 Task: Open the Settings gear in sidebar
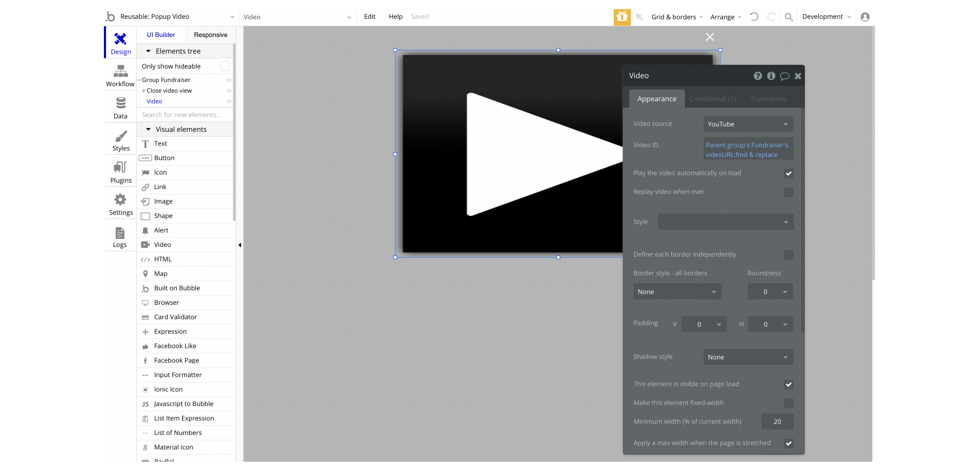120,204
